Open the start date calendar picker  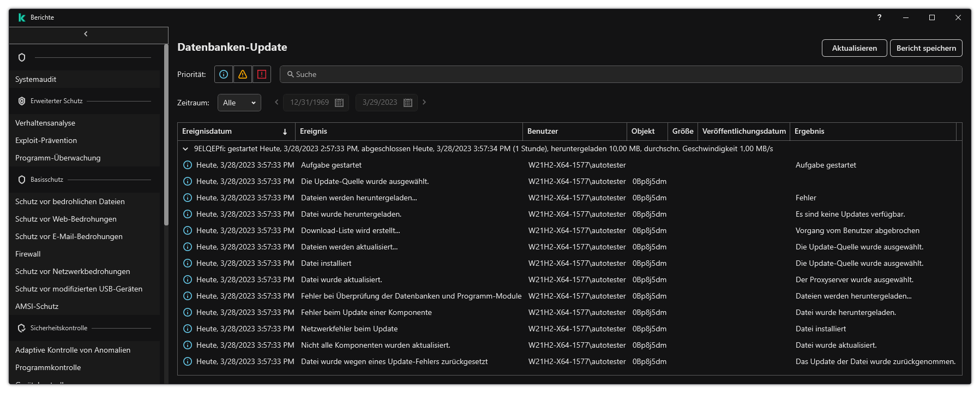click(339, 103)
